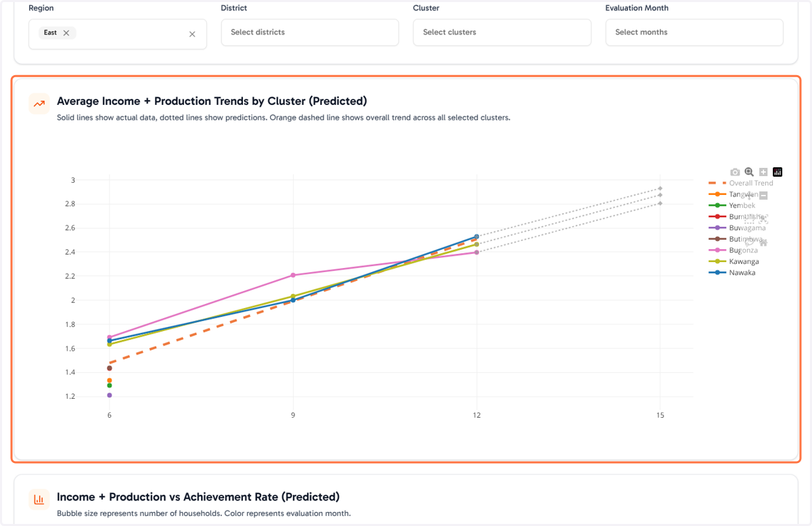Click the x-axis tick label 9
This screenshot has height=526, width=812.
[293, 415]
